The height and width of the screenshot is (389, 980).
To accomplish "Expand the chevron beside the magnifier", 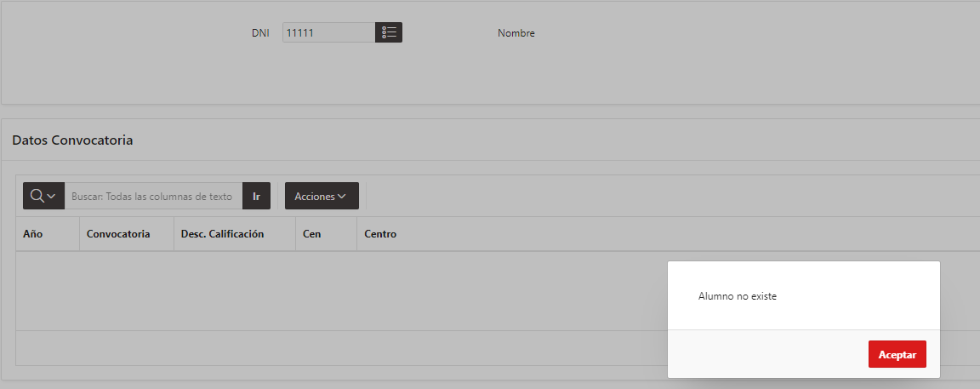I will pyautogui.click(x=51, y=197).
